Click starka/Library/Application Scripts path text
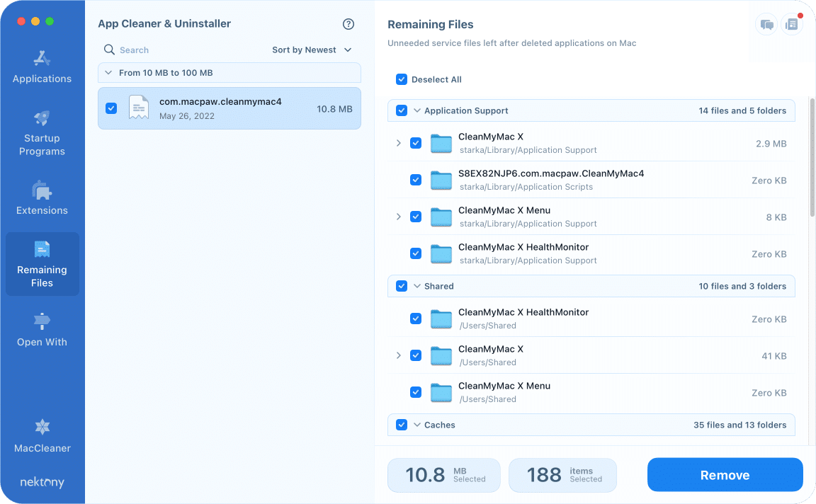This screenshot has width=816, height=504. coord(526,187)
